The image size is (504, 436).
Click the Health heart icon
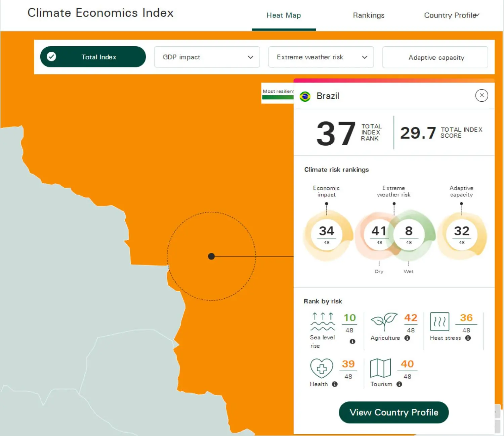pyautogui.click(x=322, y=368)
